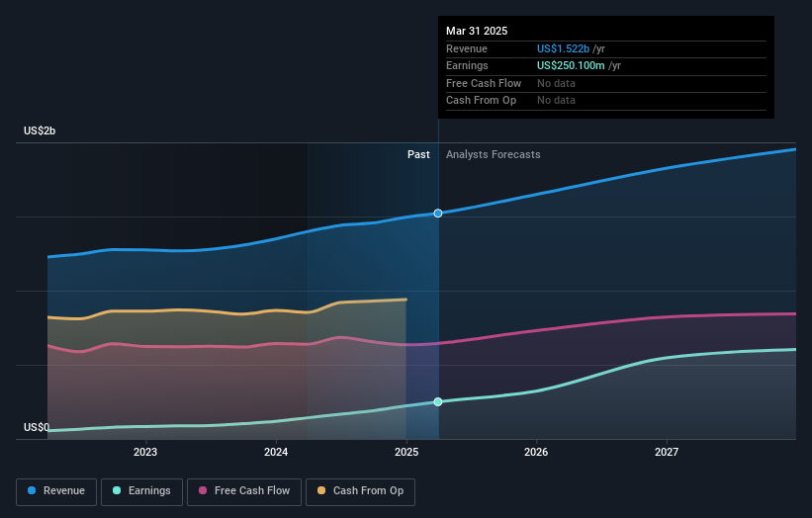Click the Free Cash Flow tooltip row label
This screenshot has height=518, width=812.
[484, 83]
